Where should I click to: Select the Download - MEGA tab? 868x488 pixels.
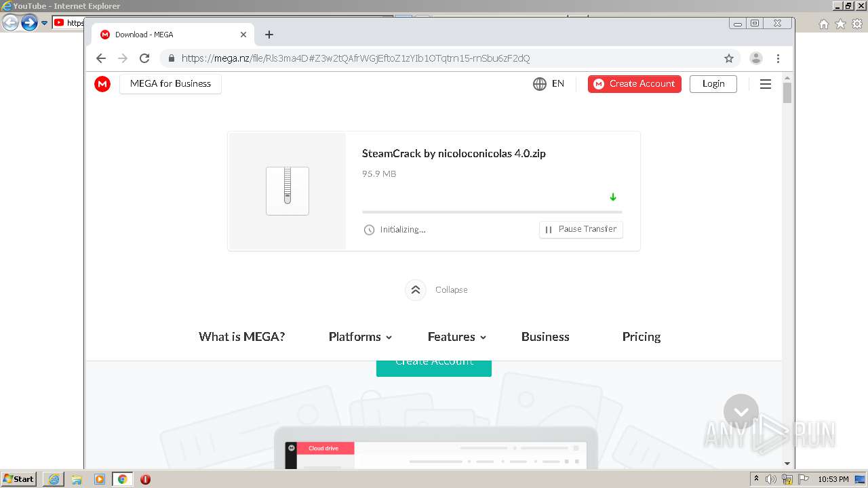pyautogui.click(x=173, y=35)
